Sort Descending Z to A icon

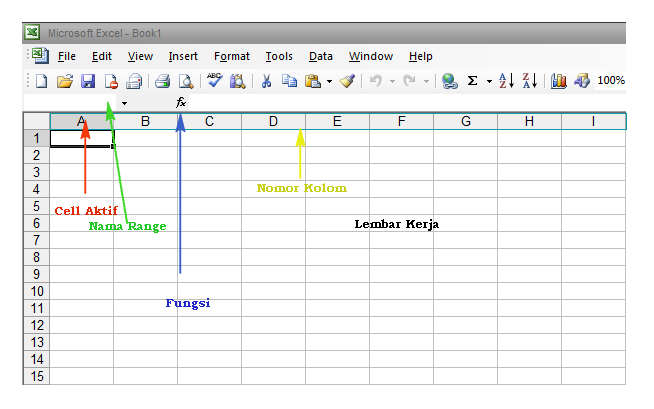click(x=530, y=80)
